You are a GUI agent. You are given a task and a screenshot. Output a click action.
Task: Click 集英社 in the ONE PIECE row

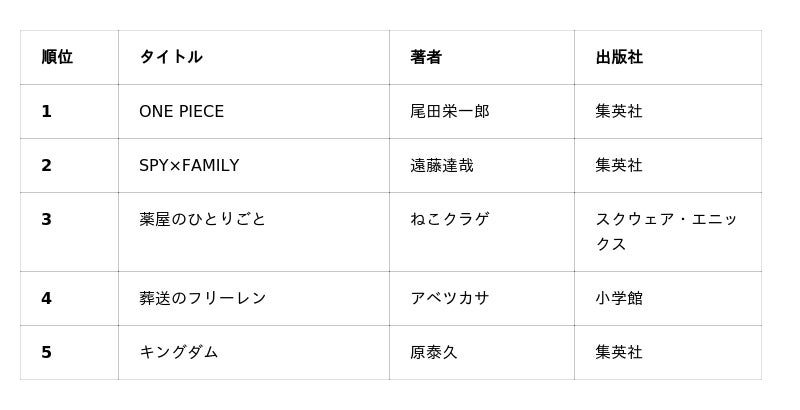(619, 111)
